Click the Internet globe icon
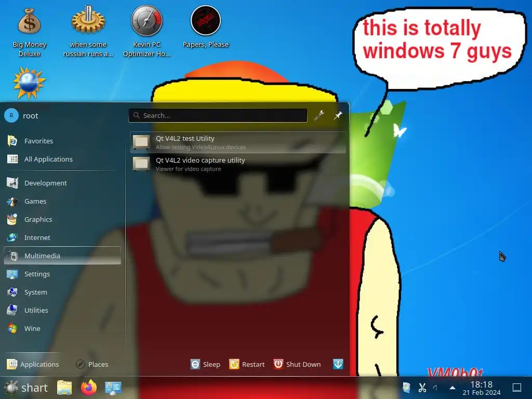Screen dimensions: 532x399 [x=12, y=237]
